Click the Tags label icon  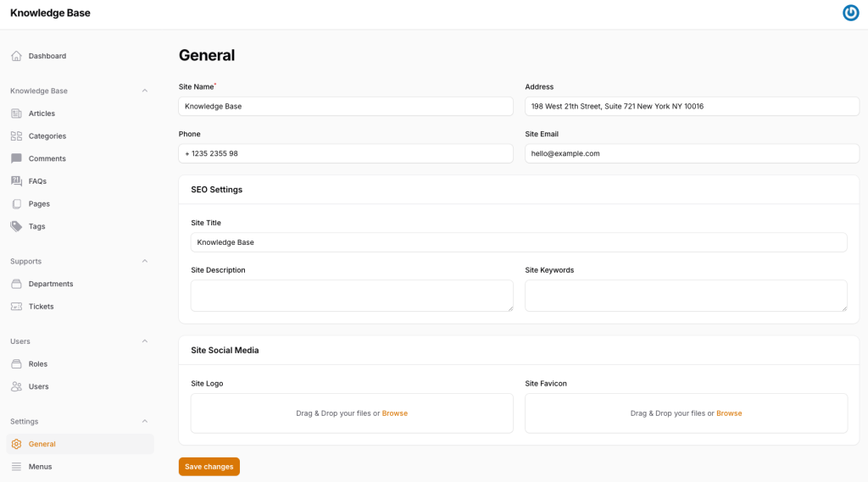click(17, 226)
